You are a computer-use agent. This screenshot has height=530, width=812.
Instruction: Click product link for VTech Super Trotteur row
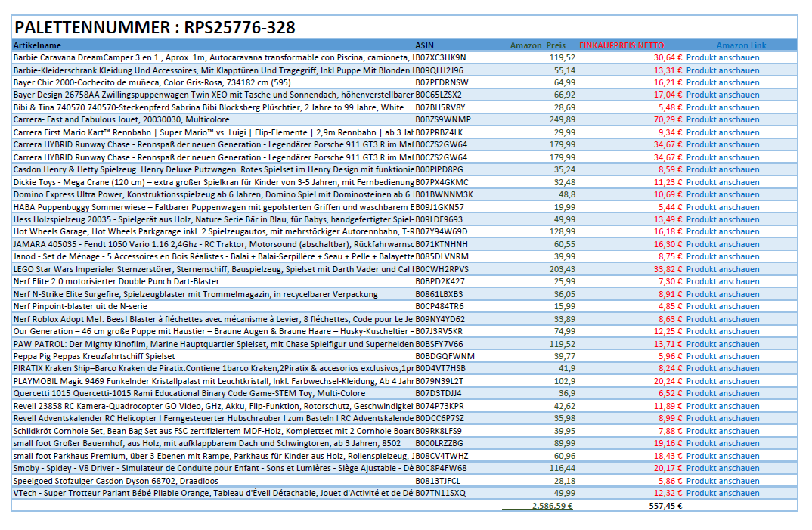coord(722,493)
